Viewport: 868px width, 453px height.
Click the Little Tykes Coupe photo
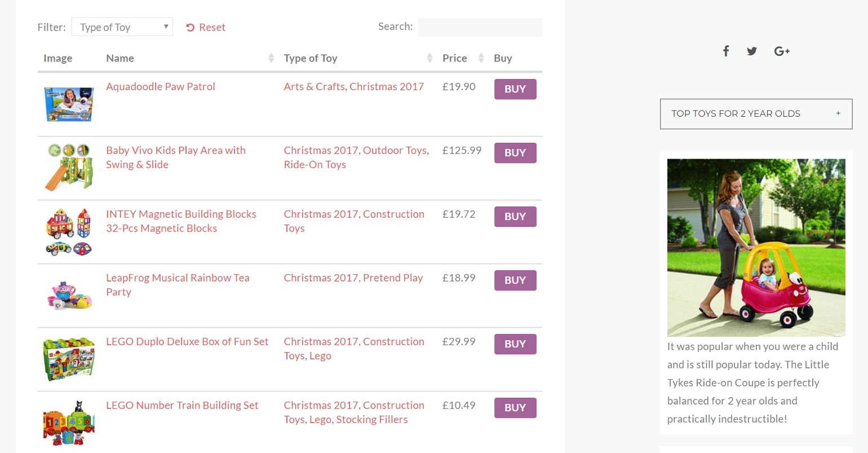(x=756, y=247)
